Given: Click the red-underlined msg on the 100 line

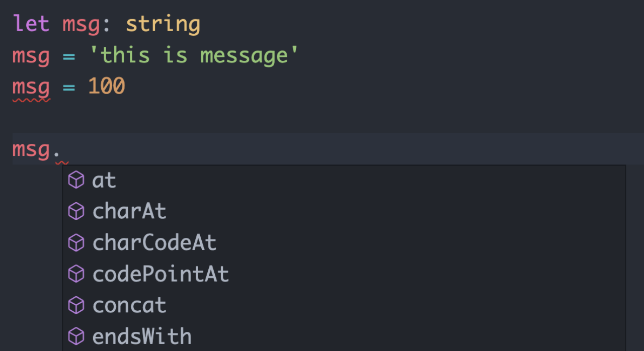Looking at the screenshot, I should 31,87.
